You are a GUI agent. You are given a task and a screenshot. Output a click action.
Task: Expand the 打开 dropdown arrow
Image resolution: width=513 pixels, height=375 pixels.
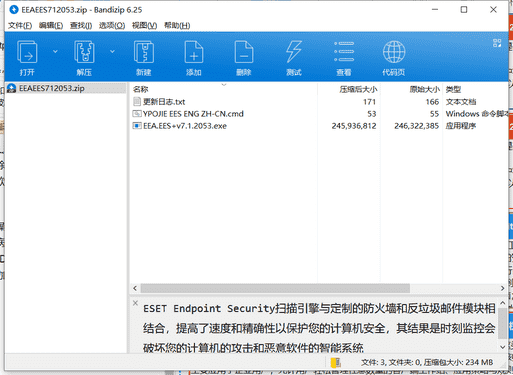[x=55, y=52]
